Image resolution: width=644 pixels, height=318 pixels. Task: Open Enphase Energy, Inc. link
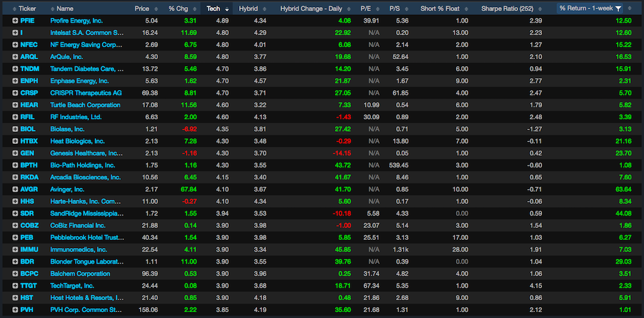click(79, 81)
